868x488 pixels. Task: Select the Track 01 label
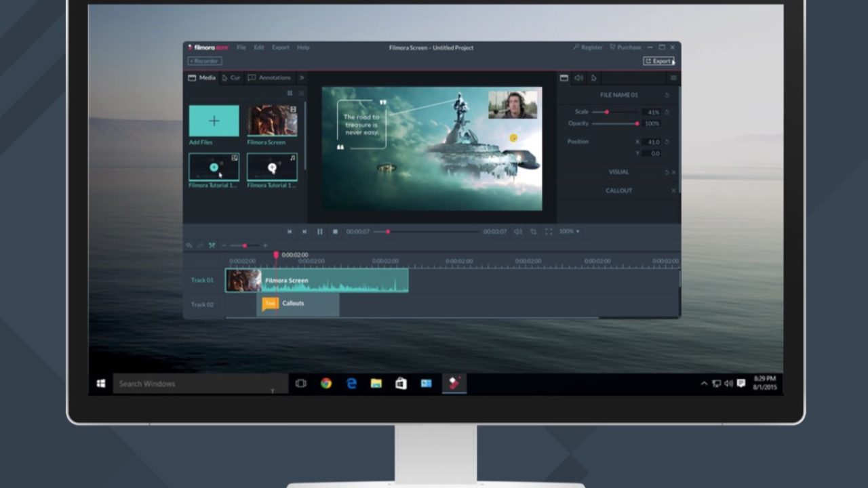(202, 281)
